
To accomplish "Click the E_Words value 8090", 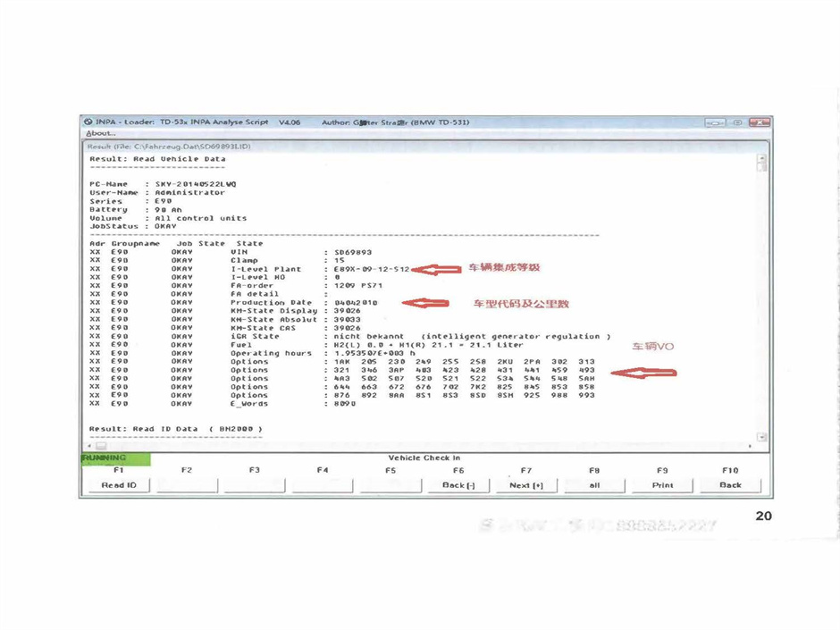I will tap(344, 404).
